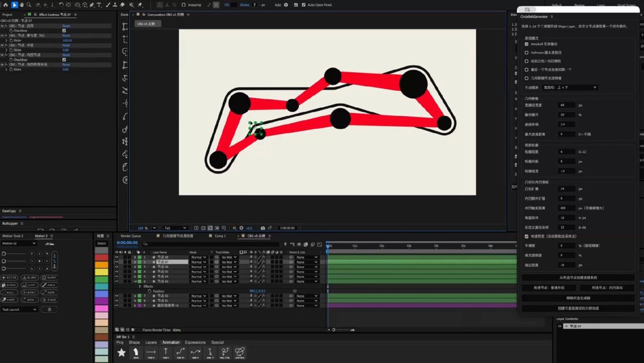The height and width of the screenshot is (363, 644).
Task: Click the MP Bar bend preset icon
Action: 136,352
